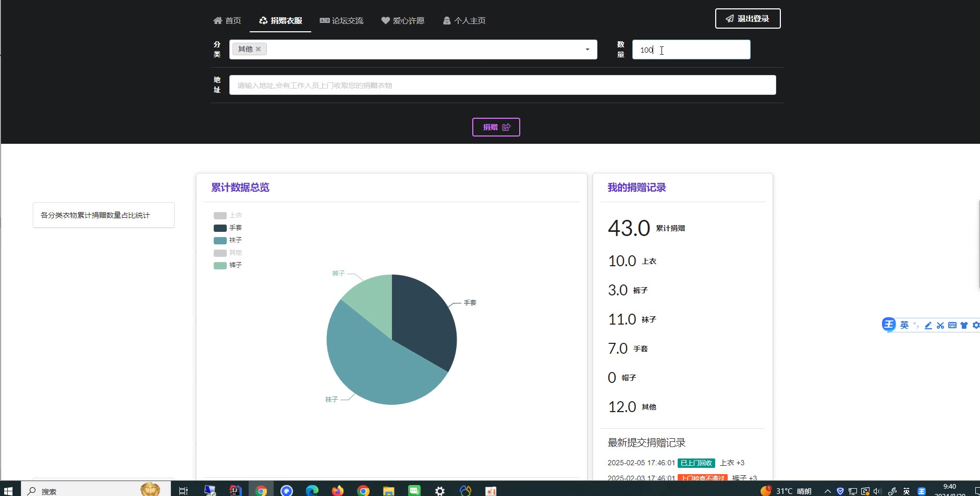Image resolution: width=980 pixels, height=496 pixels.
Task: Open 个人主页 profile tab
Action: coord(464,20)
